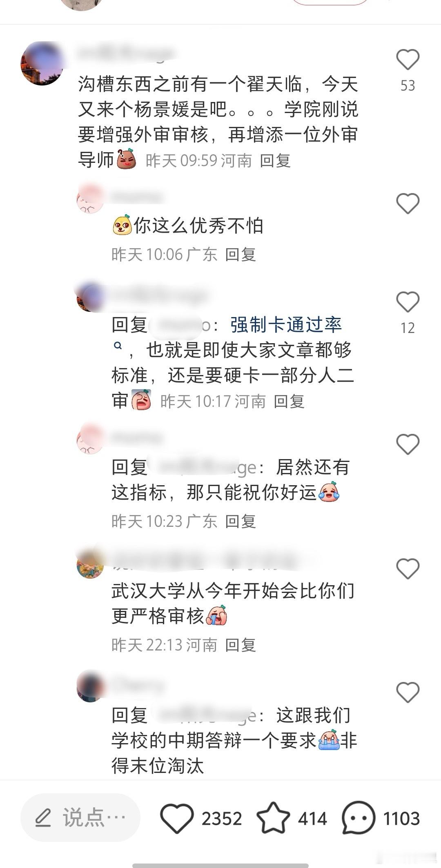Reply to the 09:59 河南 comment
Image resolution: width=441 pixels, height=868 pixels.
(x=275, y=161)
